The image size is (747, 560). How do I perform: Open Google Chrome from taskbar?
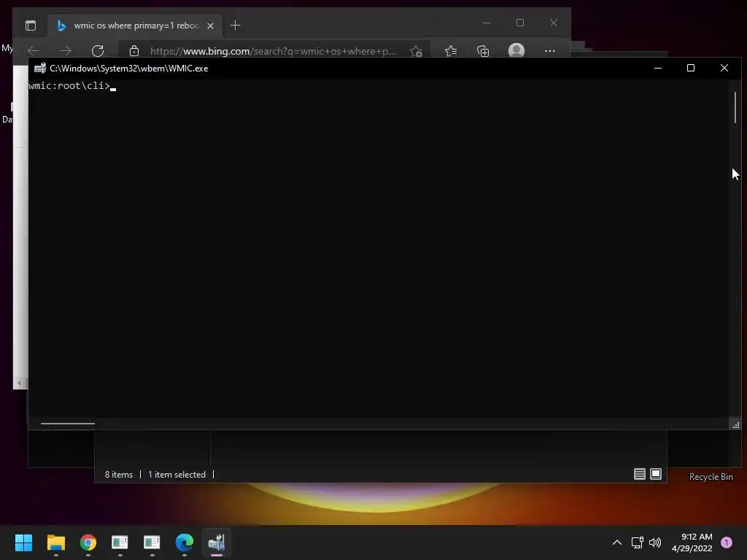click(88, 542)
